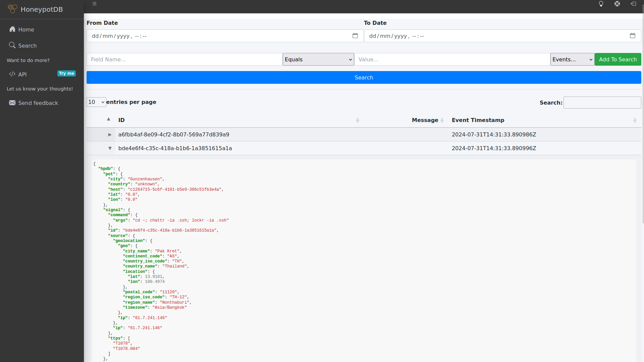This screenshot has height=362, width=644.
Task: Open the To Date calendar picker
Action: pos(633,36)
